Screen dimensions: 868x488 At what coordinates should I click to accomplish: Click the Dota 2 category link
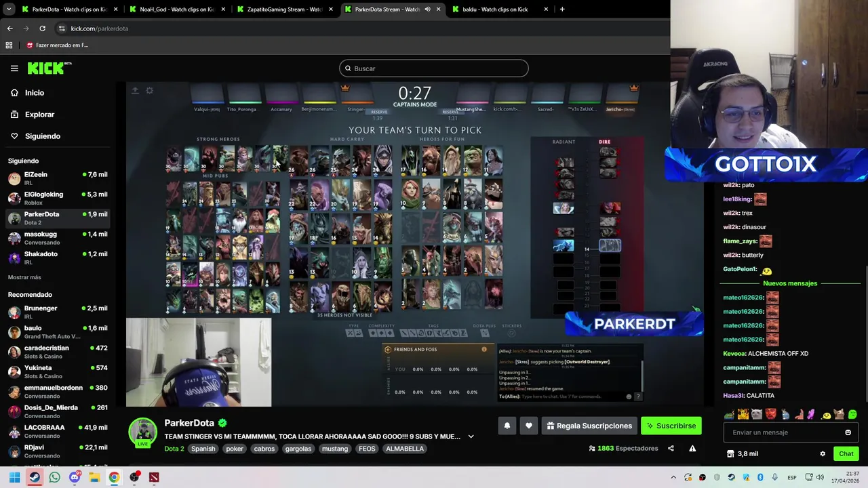pyautogui.click(x=174, y=449)
